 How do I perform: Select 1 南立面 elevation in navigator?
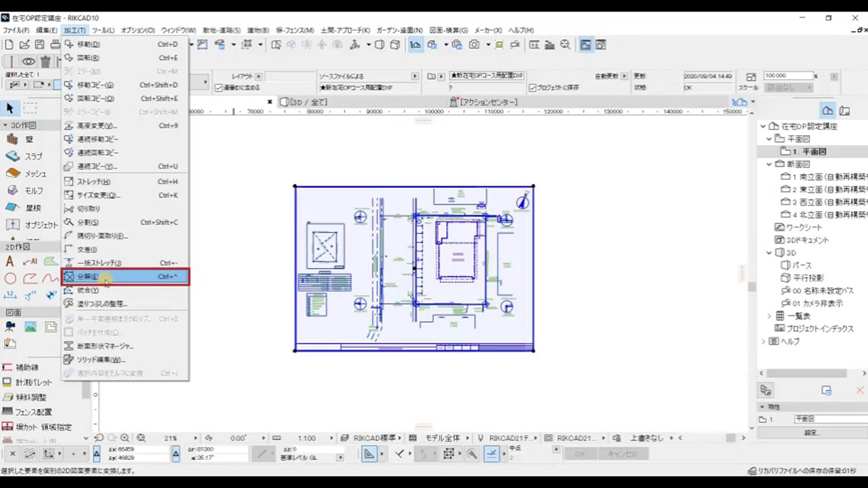coord(825,176)
